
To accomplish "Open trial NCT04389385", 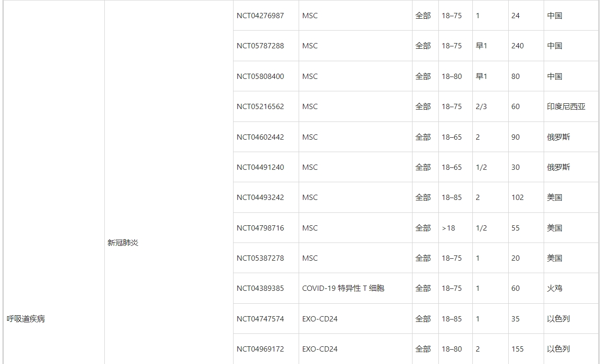I will point(260,288).
